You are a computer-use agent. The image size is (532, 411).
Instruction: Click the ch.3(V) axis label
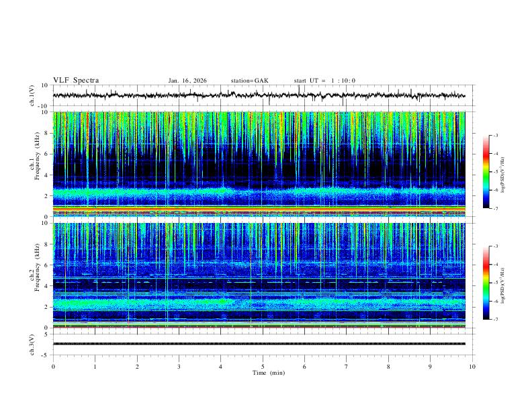(32, 345)
